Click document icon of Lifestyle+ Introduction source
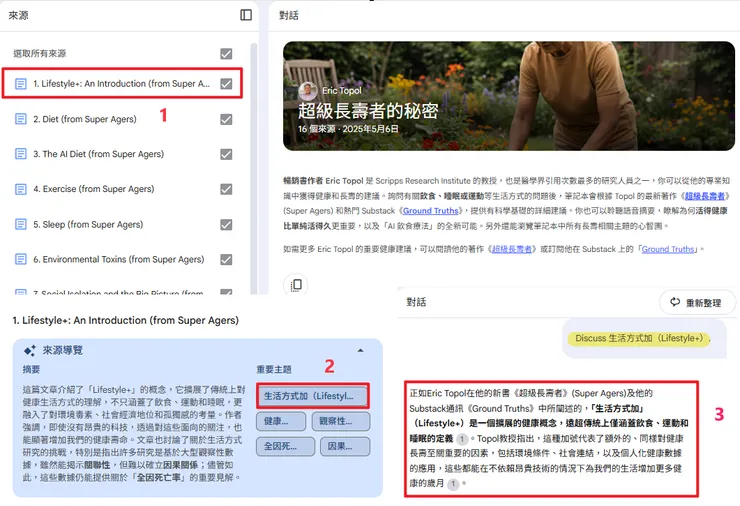This screenshot has width=740, height=506. pyautogui.click(x=21, y=84)
